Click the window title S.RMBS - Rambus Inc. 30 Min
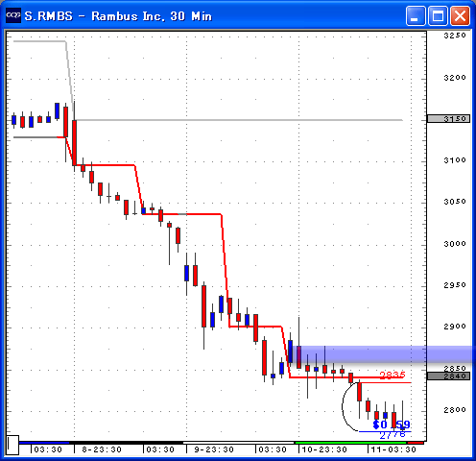The height and width of the screenshot is (461, 476). click(x=118, y=16)
